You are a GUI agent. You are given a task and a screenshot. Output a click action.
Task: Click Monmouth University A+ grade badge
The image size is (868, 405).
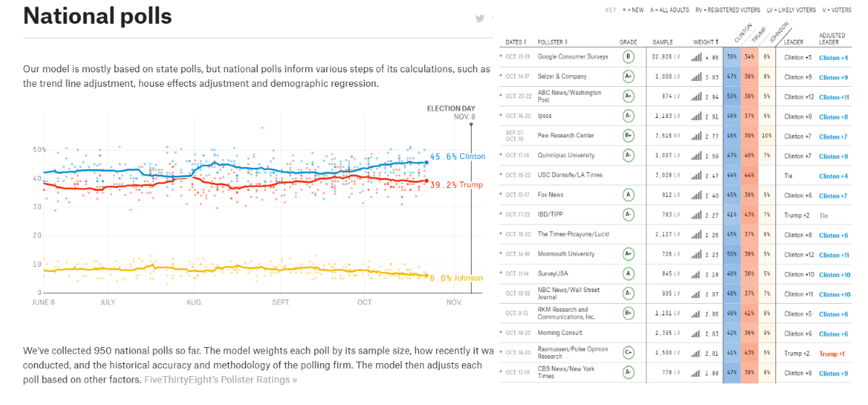tap(629, 254)
